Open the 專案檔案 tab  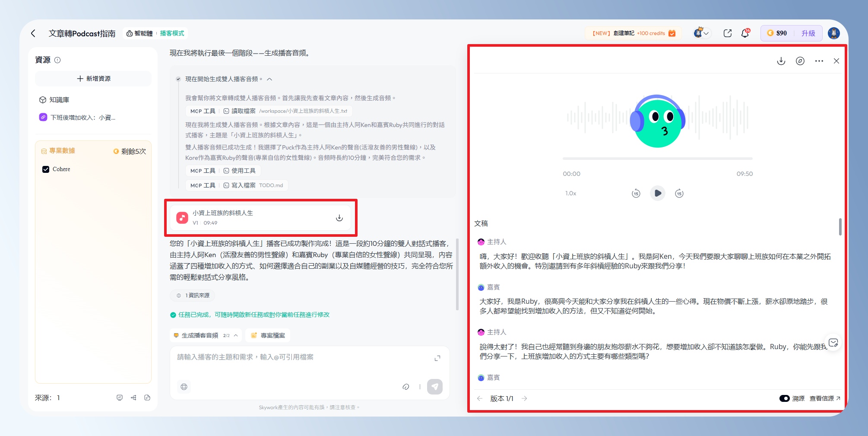[268, 335]
